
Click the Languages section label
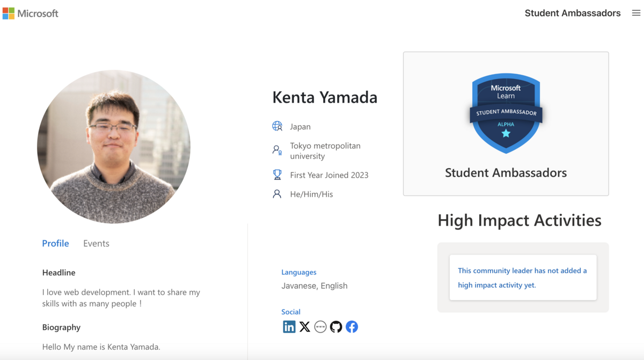pos(299,272)
